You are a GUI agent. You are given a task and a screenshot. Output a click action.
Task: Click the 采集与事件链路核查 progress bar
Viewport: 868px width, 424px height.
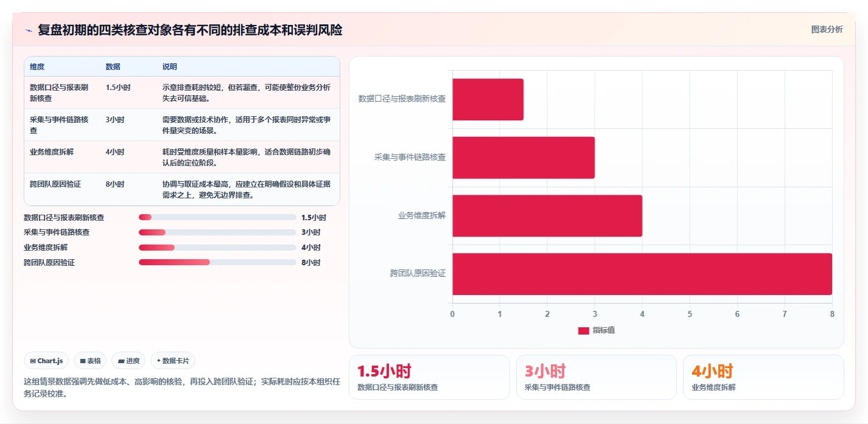tap(217, 232)
